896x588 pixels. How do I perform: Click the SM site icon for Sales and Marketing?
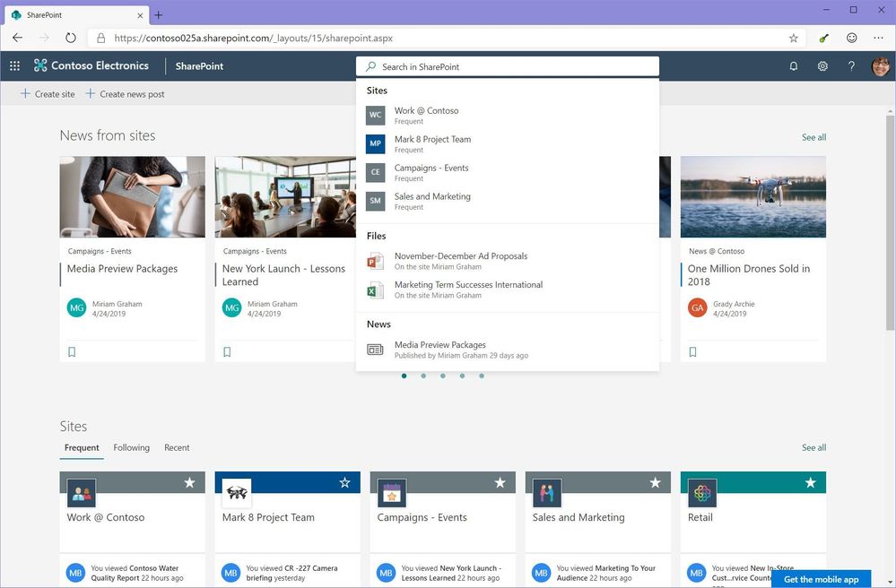point(376,201)
